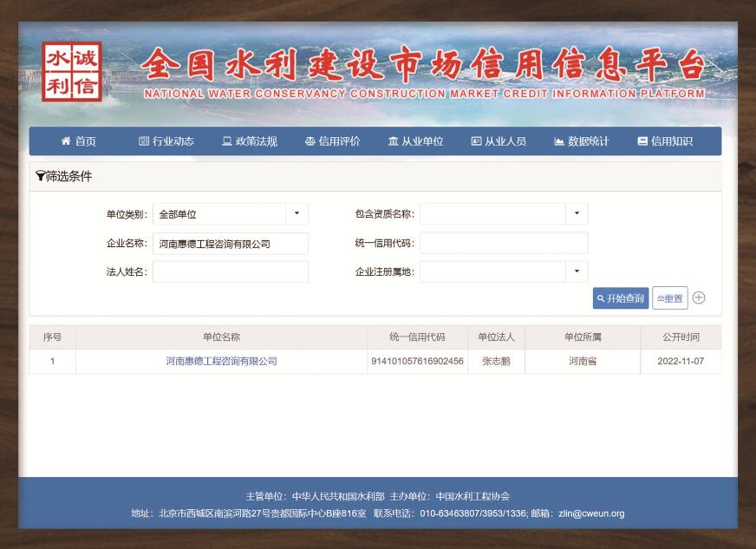The width and height of the screenshot is (756, 549).
Task: Click the footer phone number 010-63463807/3953/1336
Action: [473, 513]
